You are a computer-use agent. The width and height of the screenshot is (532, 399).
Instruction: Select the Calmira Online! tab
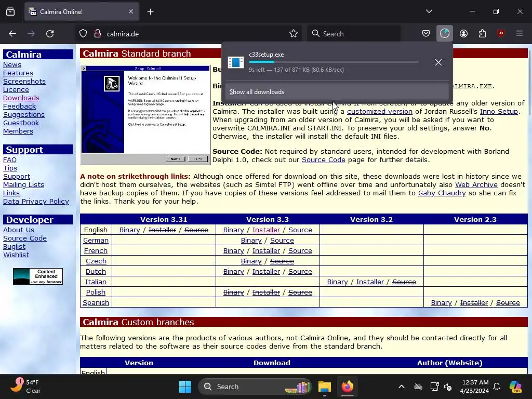coord(82,11)
